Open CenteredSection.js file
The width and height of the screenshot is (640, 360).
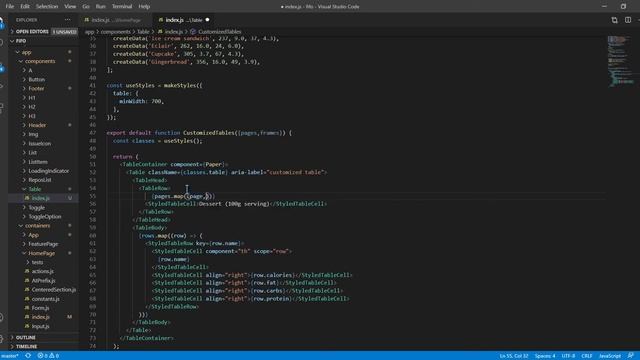(54, 290)
